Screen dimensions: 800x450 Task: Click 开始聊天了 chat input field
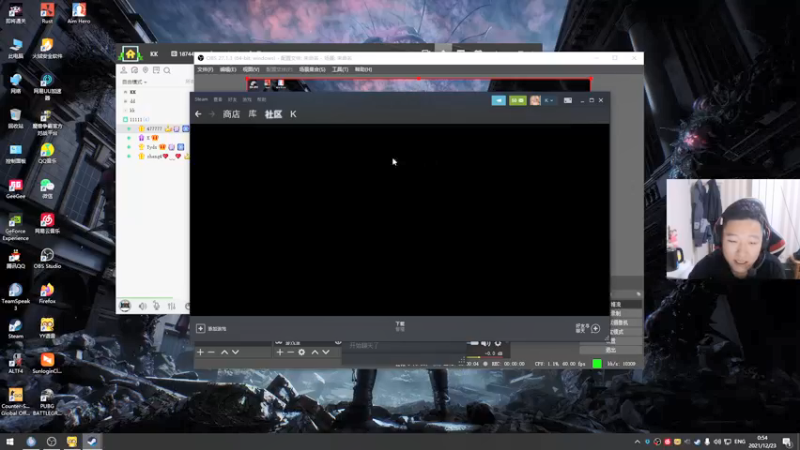point(405,345)
